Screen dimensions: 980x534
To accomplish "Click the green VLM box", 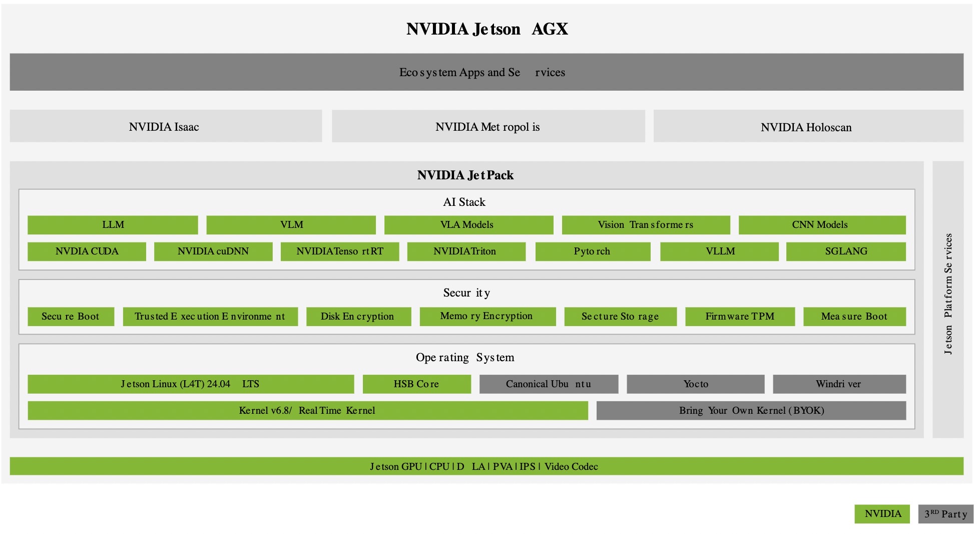I will click(291, 225).
